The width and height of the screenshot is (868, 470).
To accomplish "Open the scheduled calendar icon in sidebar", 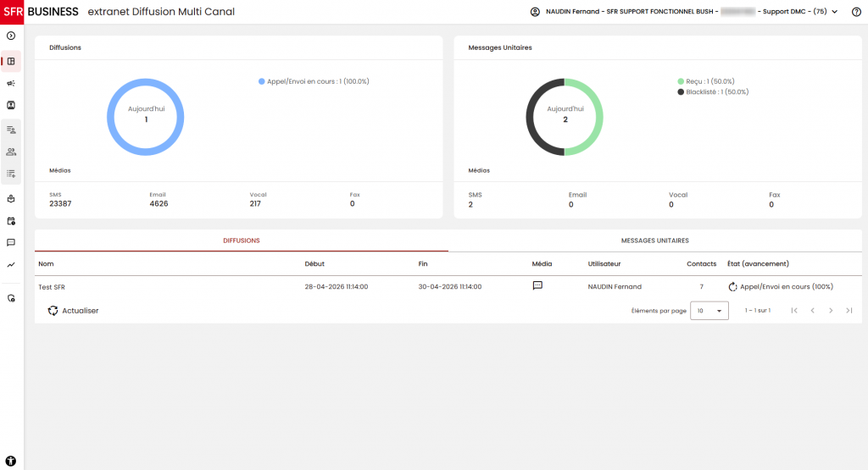I will 11,221.
